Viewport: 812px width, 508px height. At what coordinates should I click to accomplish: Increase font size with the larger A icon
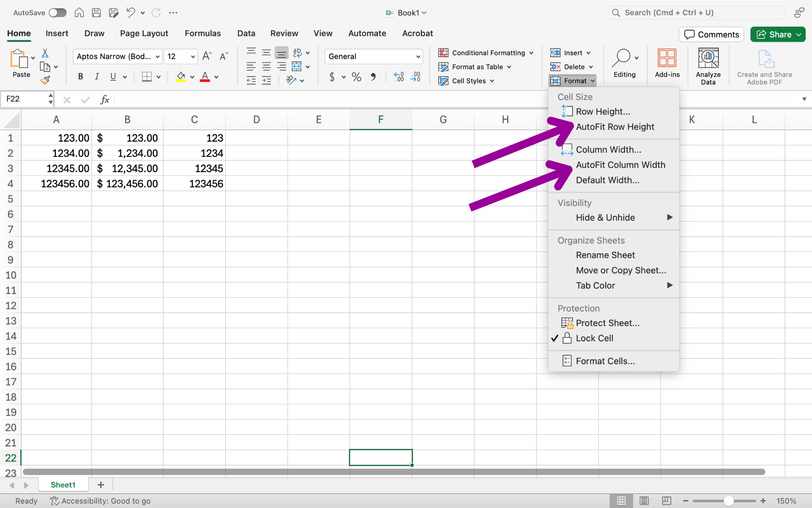207,56
